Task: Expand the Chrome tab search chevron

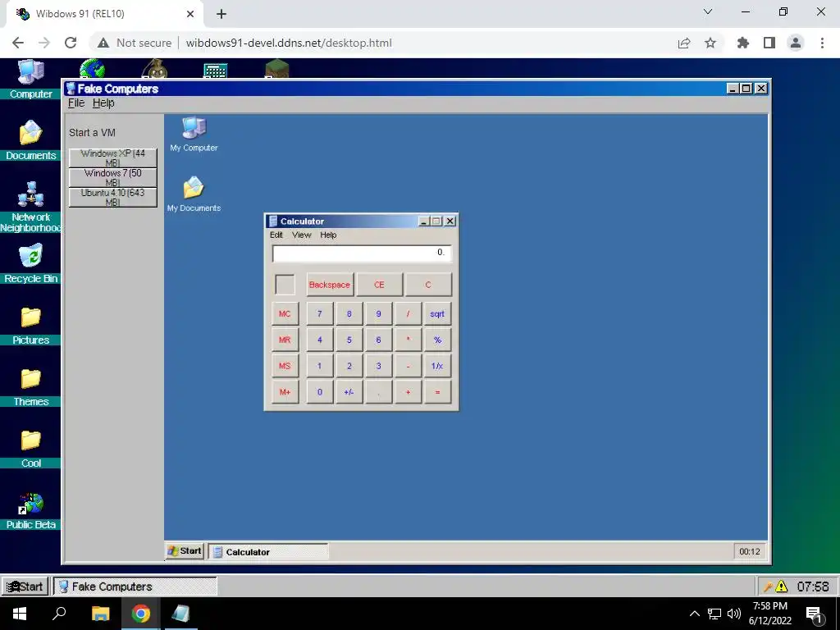Action: coord(708,11)
